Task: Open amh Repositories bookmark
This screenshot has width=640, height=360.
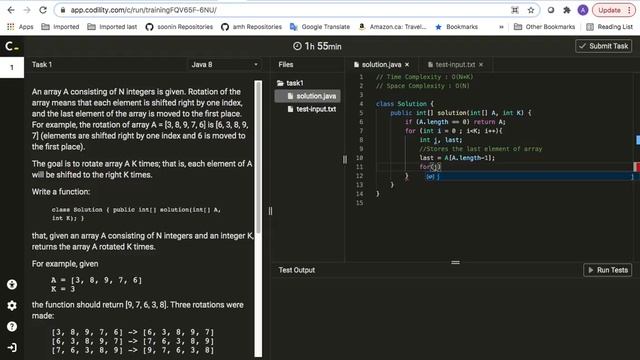Action: tap(251, 27)
